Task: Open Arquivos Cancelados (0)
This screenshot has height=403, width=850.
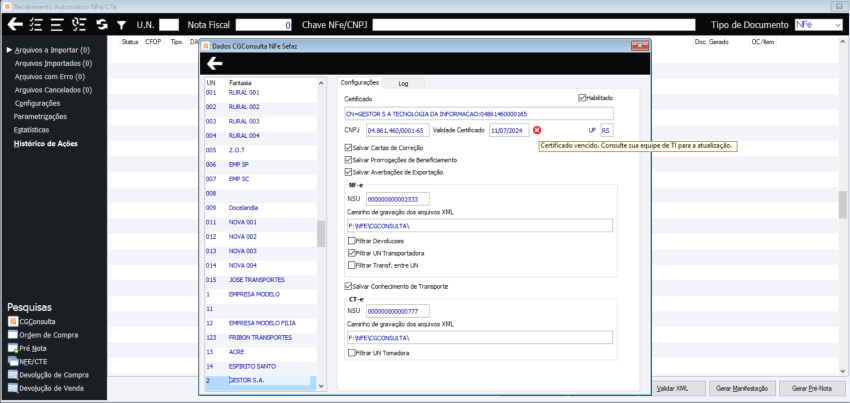Action: pos(53,90)
